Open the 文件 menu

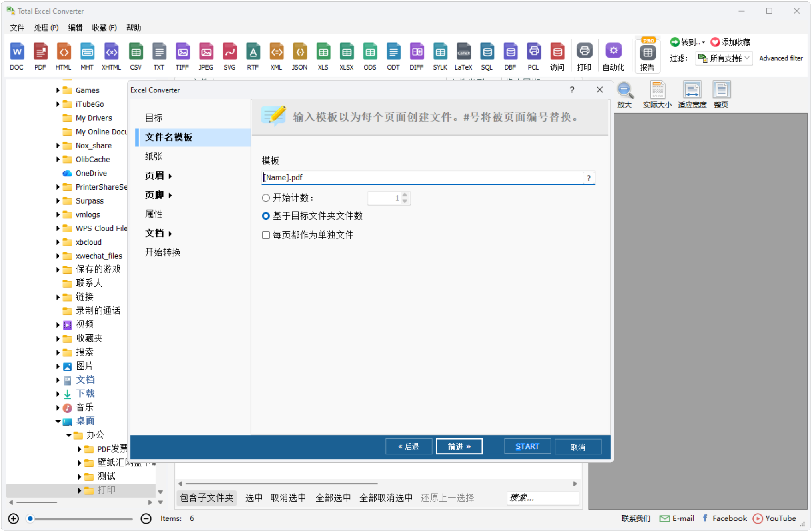17,28
